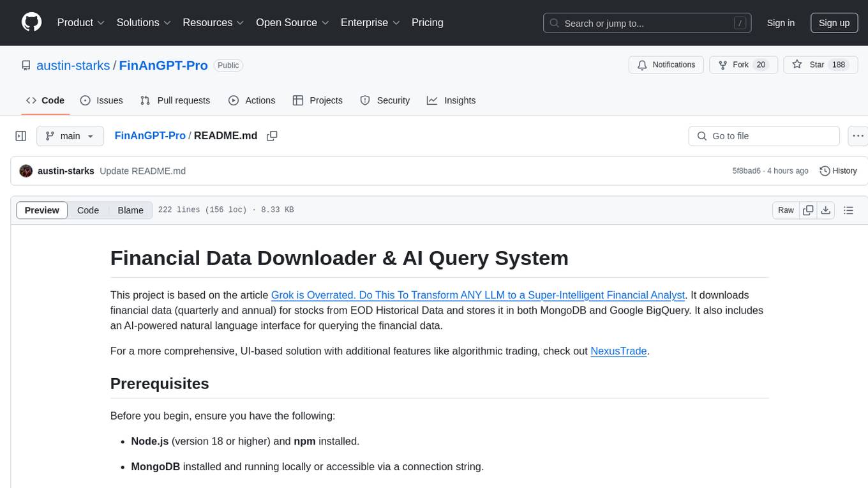Click the Star count 188 badge
The width and height of the screenshot is (868, 488).
coord(839,65)
